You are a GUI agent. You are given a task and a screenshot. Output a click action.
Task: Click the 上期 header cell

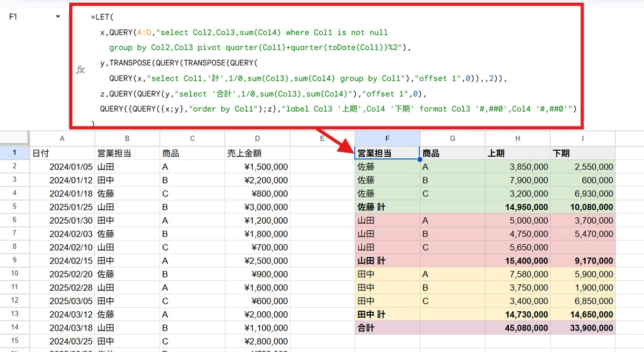pyautogui.click(x=517, y=153)
